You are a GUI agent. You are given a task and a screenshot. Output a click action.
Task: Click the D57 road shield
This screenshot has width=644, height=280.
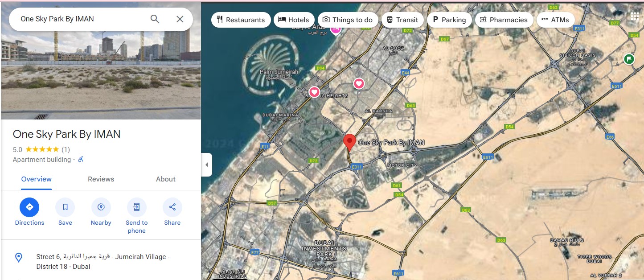click(x=271, y=203)
